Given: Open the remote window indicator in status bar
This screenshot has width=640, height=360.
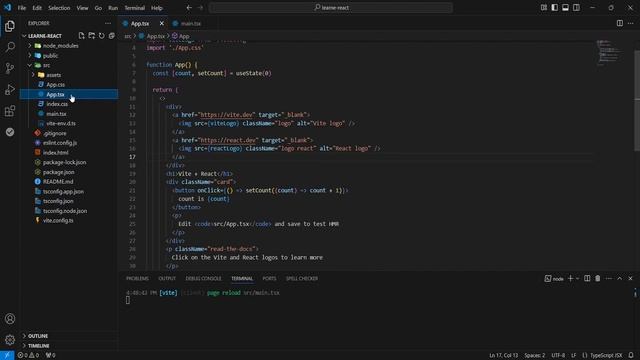Looking at the screenshot, I should (7, 355).
